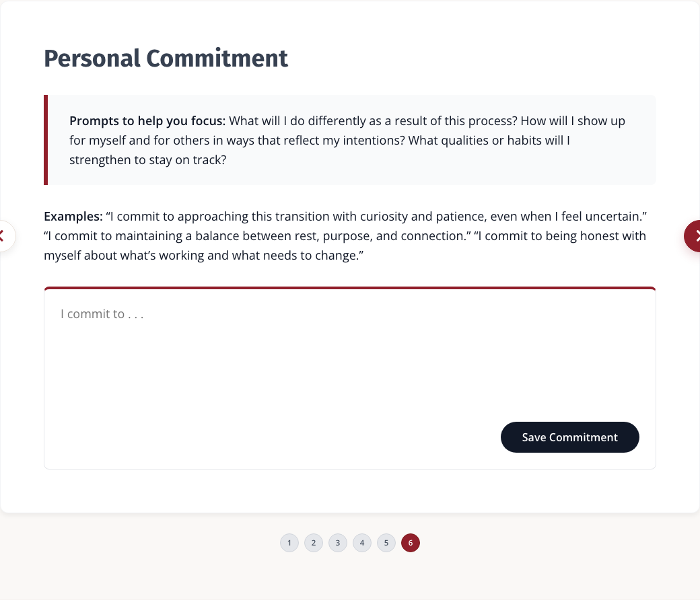Click the bold "Examples:" label

coord(73,217)
